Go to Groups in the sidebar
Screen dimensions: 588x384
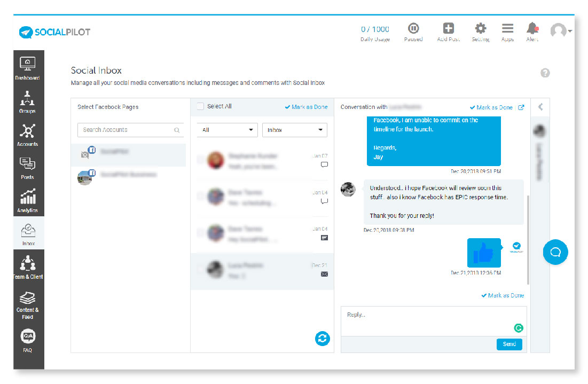click(27, 101)
